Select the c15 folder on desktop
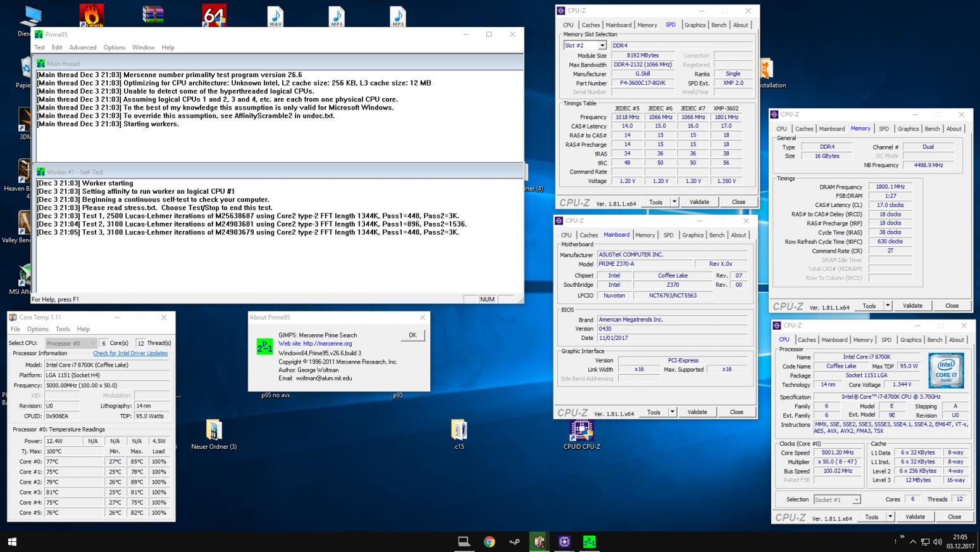The image size is (980, 552). tap(459, 434)
